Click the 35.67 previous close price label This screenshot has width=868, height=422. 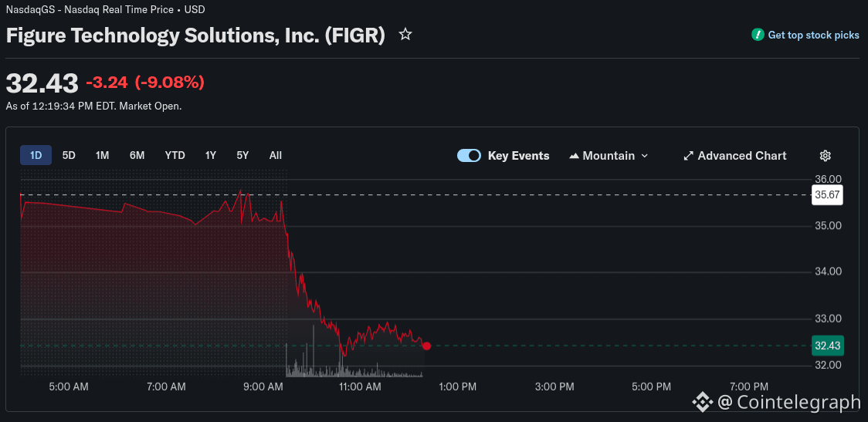point(827,194)
